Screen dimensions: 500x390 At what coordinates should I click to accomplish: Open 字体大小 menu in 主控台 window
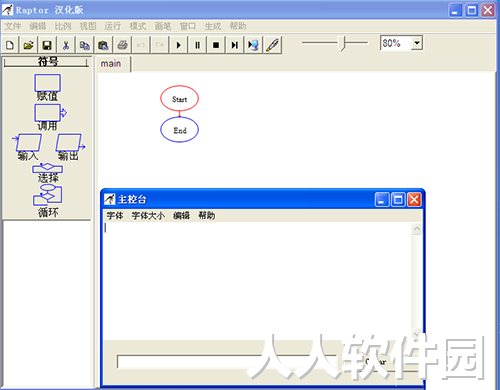point(148,216)
